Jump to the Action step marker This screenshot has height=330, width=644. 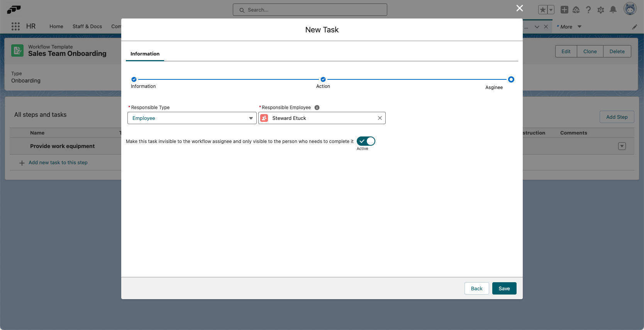coord(323,79)
